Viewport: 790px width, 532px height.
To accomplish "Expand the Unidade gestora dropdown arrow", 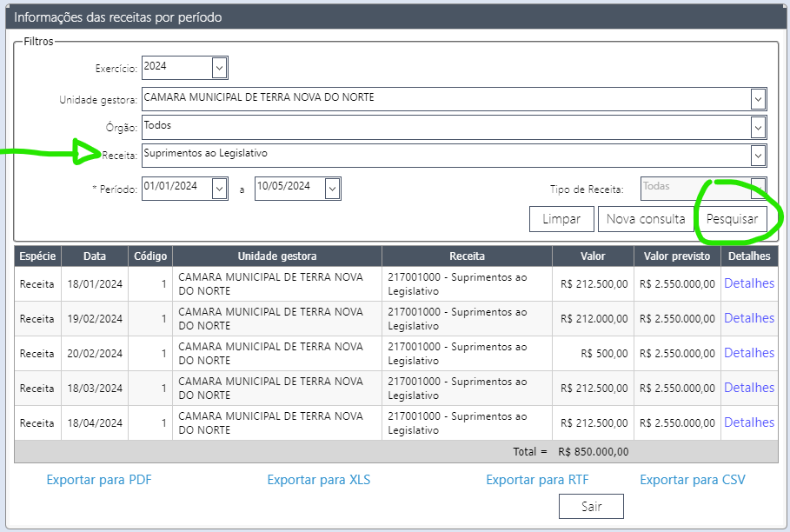I will pyautogui.click(x=759, y=99).
